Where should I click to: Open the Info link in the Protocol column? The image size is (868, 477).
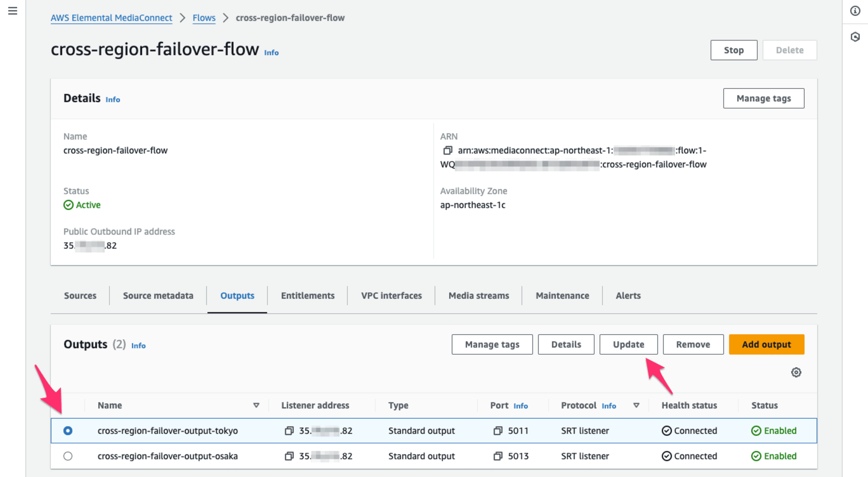point(609,406)
